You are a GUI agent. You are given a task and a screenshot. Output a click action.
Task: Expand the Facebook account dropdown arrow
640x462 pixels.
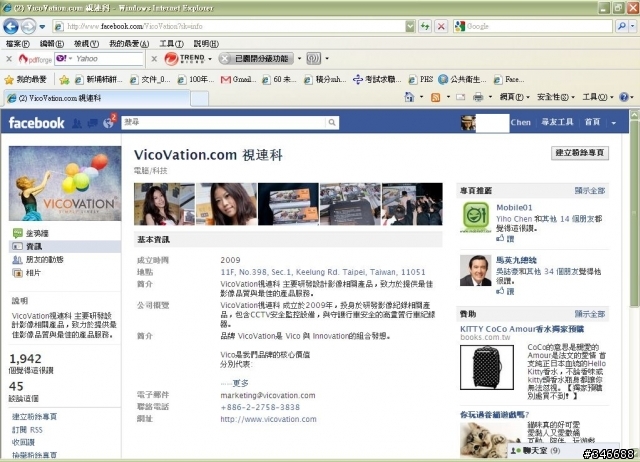613,123
